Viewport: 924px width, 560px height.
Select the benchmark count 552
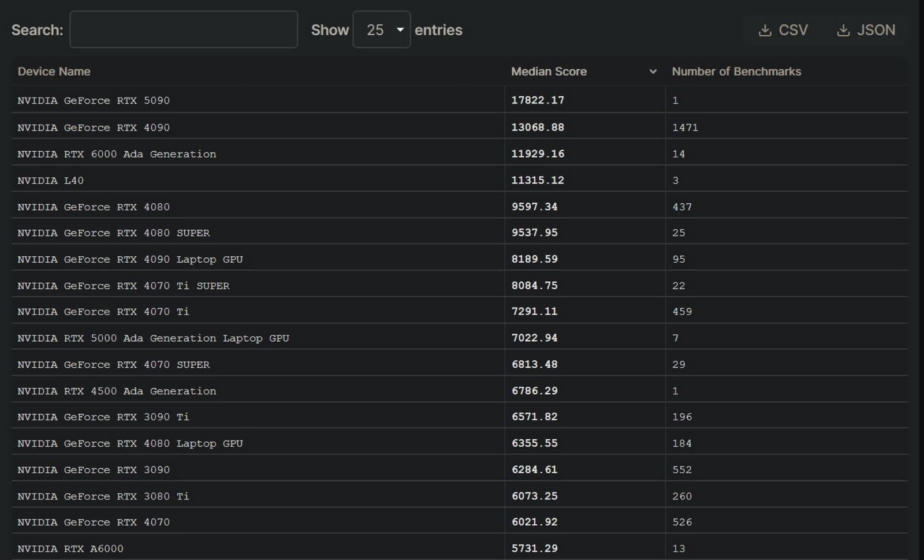682,470
